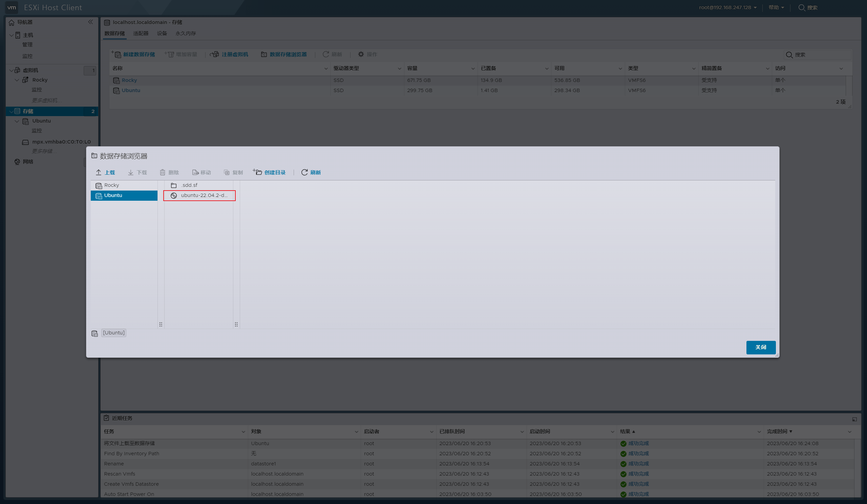Click the Upload (上载) toolbar button
This screenshot has width=867, height=504.
[105, 172]
